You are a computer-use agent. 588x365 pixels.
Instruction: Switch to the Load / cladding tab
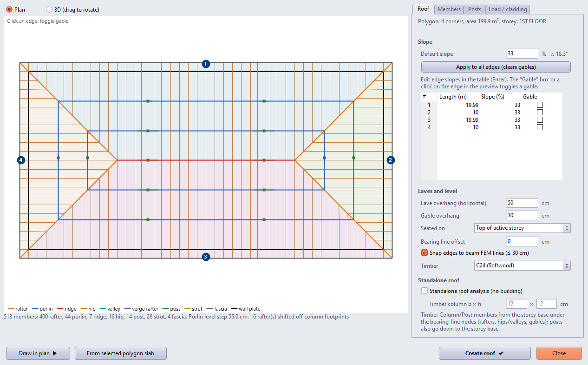pyautogui.click(x=508, y=9)
